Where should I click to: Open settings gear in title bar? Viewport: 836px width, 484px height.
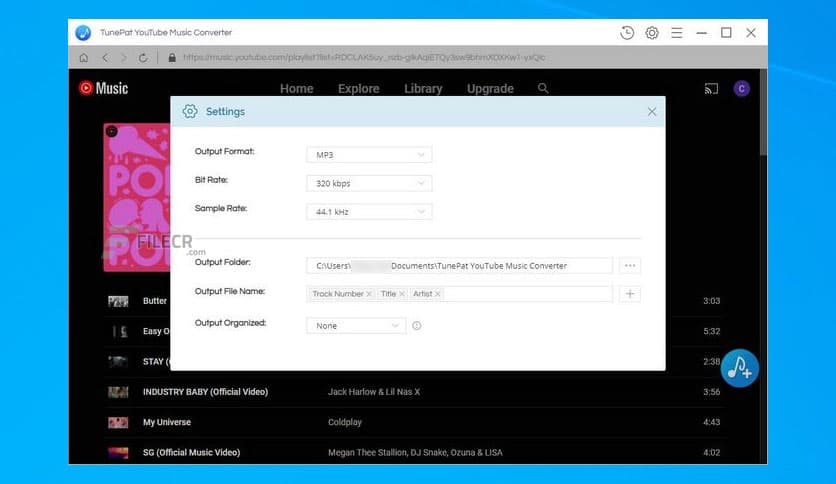click(652, 33)
